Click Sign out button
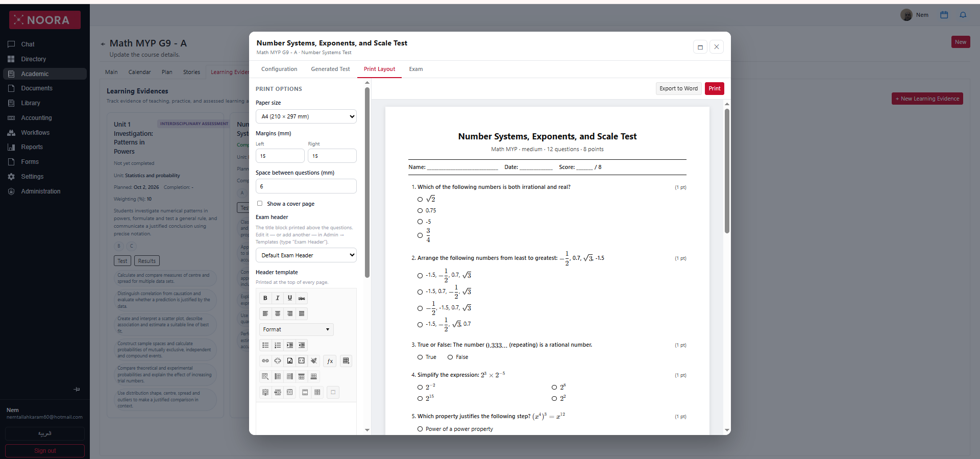The width and height of the screenshot is (980, 459). pos(45,450)
